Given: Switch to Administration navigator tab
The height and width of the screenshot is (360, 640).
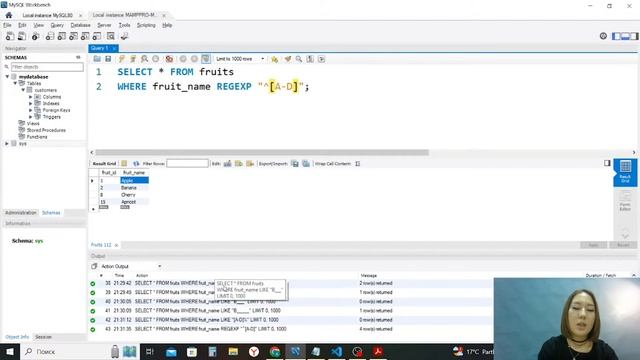Looking at the screenshot, I should tap(21, 213).
